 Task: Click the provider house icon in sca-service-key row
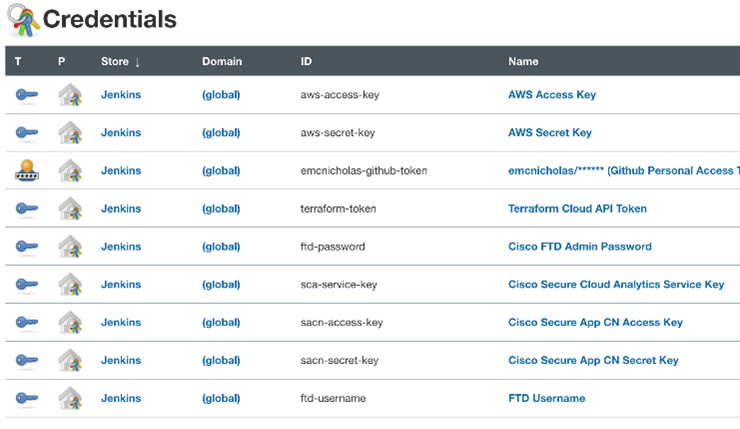click(70, 285)
